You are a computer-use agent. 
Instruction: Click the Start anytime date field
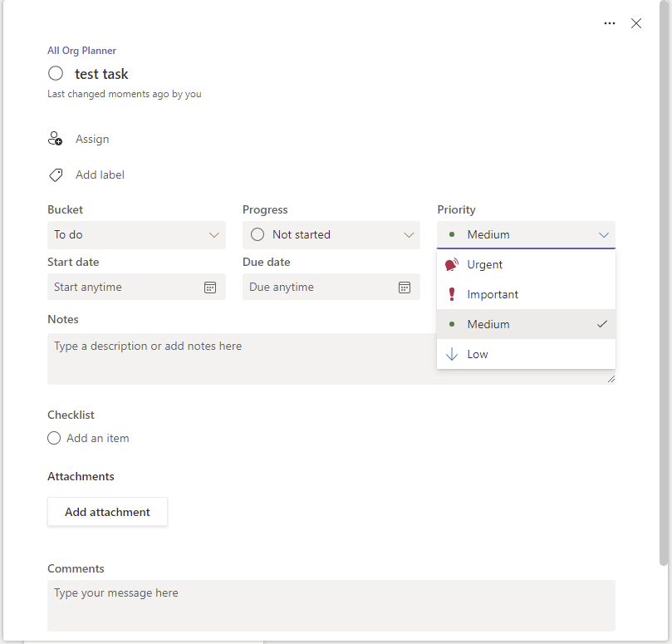coord(136,287)
